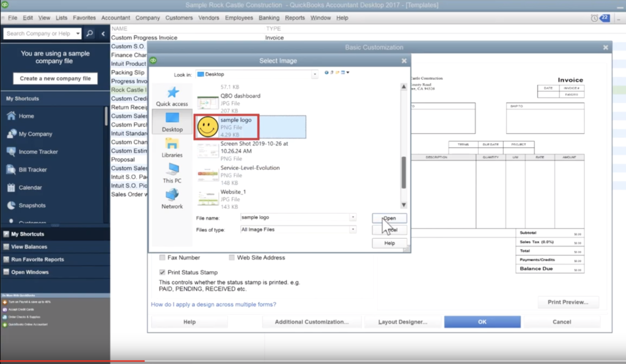Image resolution: width=626 pixels, height=364 pixels.
Task: Expand the Look in Desktop dropdown
Action: 315,75
